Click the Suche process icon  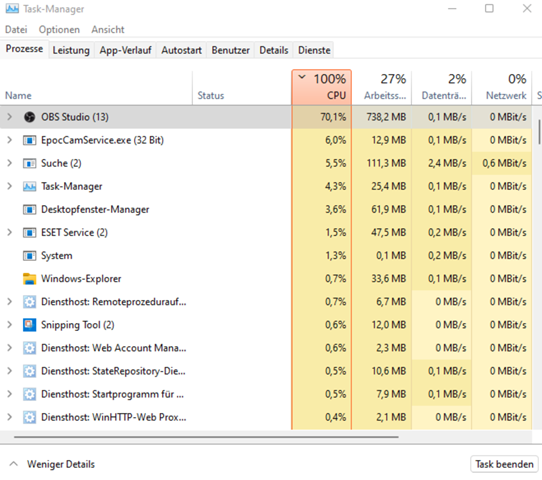(29, 163)
